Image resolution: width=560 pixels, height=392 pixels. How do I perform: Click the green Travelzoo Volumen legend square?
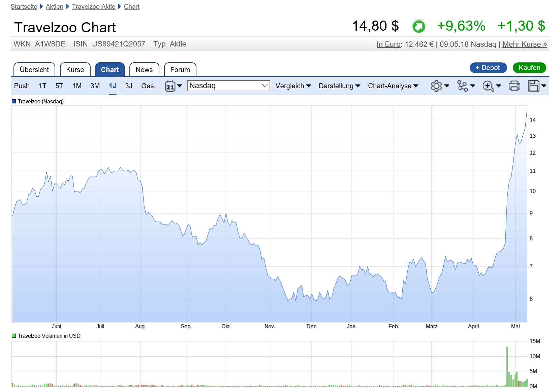tap(14, 336)
